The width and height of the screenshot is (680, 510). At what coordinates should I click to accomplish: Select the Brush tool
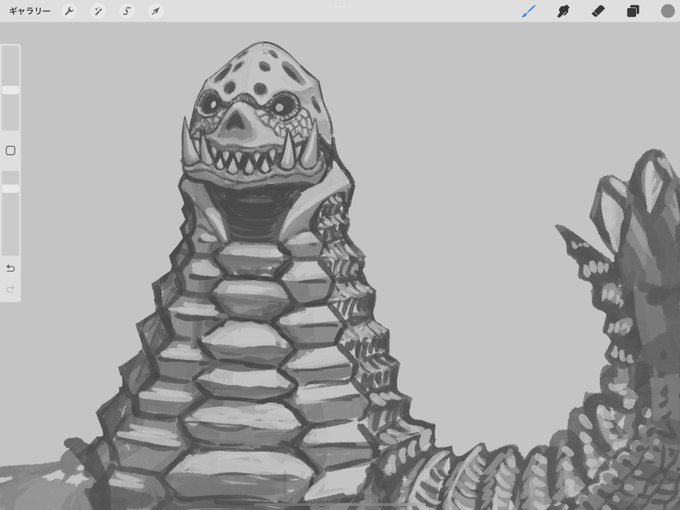[528, 11]
